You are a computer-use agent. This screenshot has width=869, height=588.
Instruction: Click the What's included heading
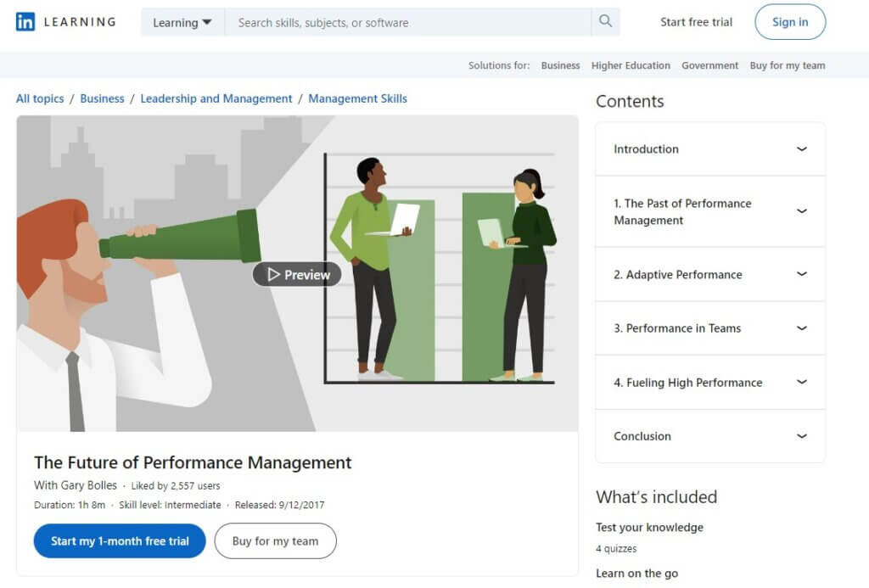click(x=656, y=496)
